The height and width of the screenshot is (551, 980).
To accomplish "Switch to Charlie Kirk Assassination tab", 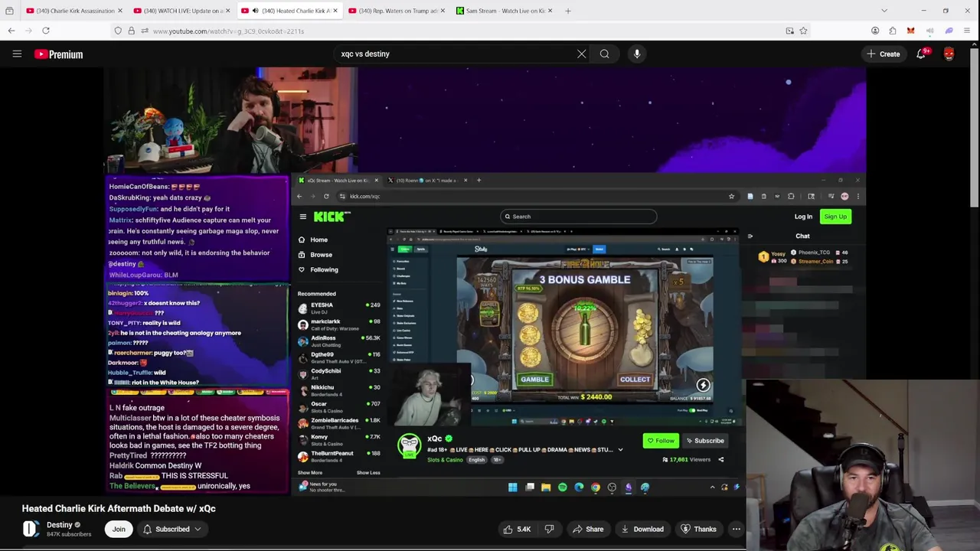I will point(73,11).
